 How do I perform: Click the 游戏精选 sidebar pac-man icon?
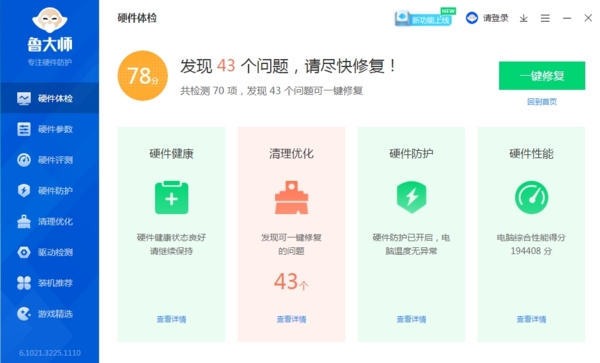[24, 314]
